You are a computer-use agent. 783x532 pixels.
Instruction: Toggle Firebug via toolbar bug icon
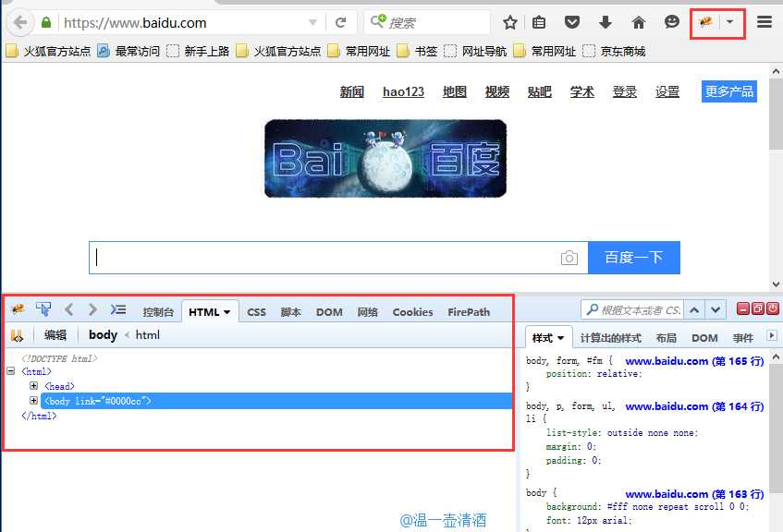pyautogui.click(x=705, y=22)
